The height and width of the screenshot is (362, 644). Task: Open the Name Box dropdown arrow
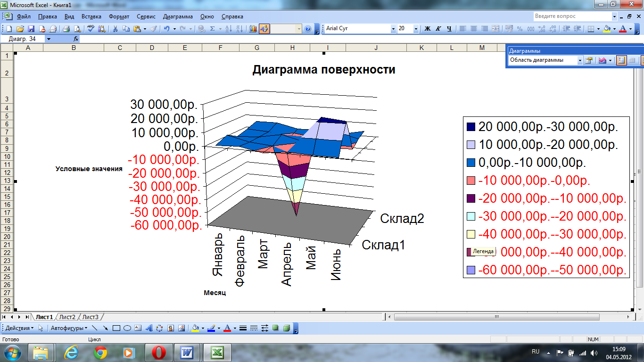point(49,39)
